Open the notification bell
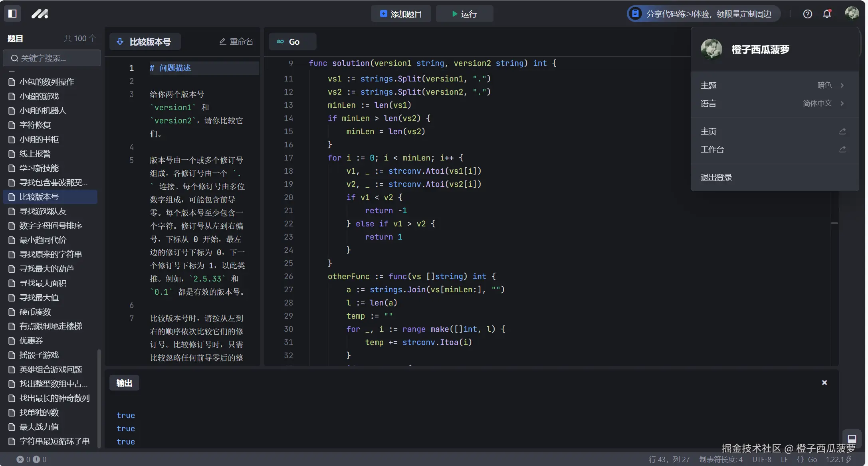The image size is (868, 466). [x=827, y=14]
